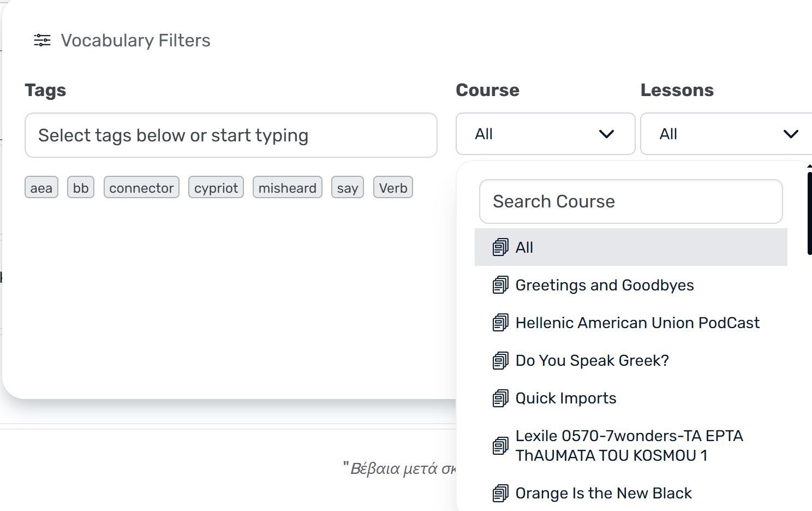Click the 'Verb' tag button

(393, 188)
